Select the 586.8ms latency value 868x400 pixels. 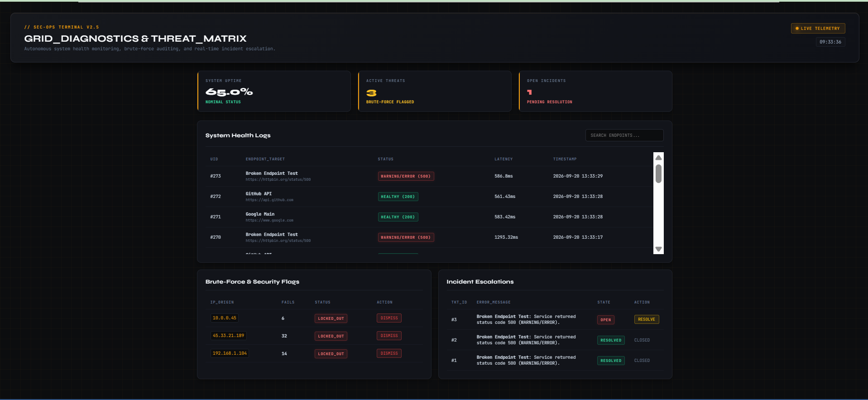tap(504, 176)
